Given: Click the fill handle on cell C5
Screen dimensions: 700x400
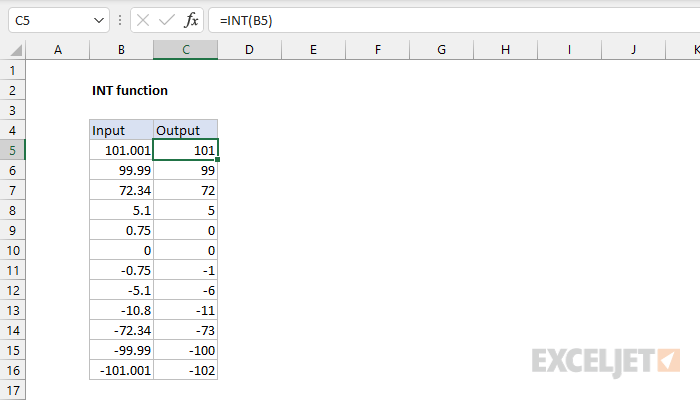Looking at the screenshot, I should (x=217, y=160).
